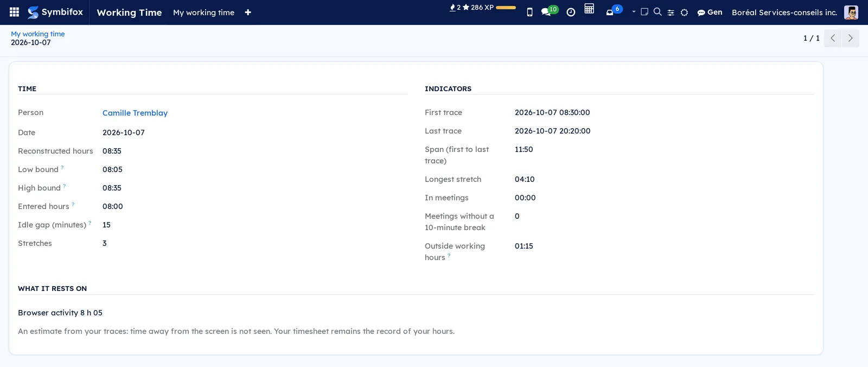Open conversations with 10 unread messages
The height and width of the screenshot is (367, 868).
[549, 11]
